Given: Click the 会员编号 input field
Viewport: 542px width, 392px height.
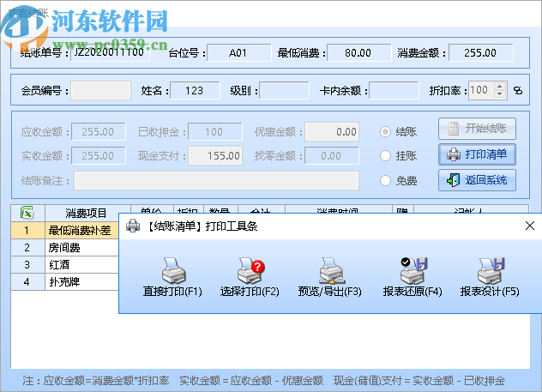Looking at the screenshot, I should (100, 91).
